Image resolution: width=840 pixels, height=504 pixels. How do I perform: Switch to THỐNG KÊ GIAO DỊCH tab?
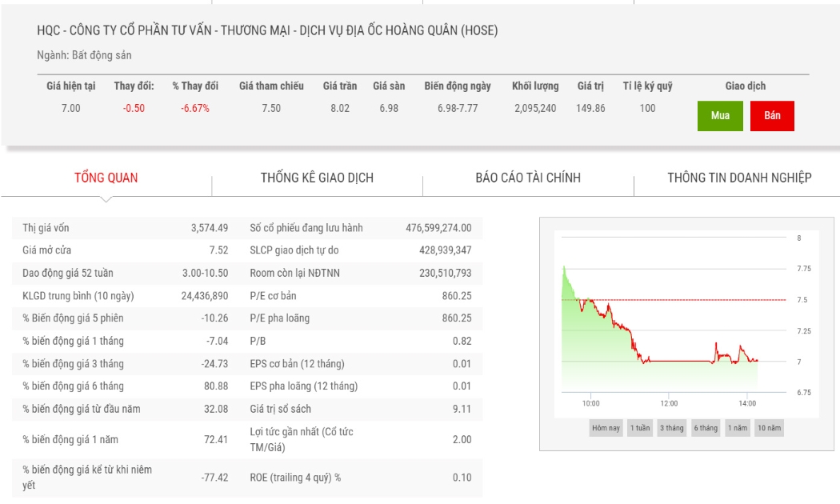[x=317, y=178]
